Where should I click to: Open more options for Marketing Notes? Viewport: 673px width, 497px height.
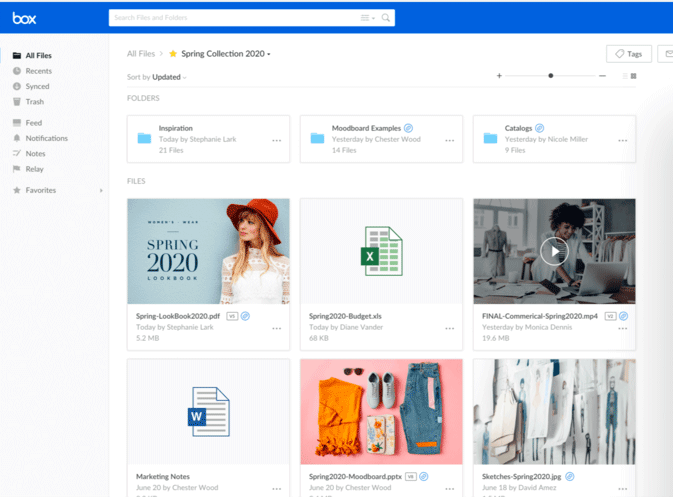click(x=277, y=489)
